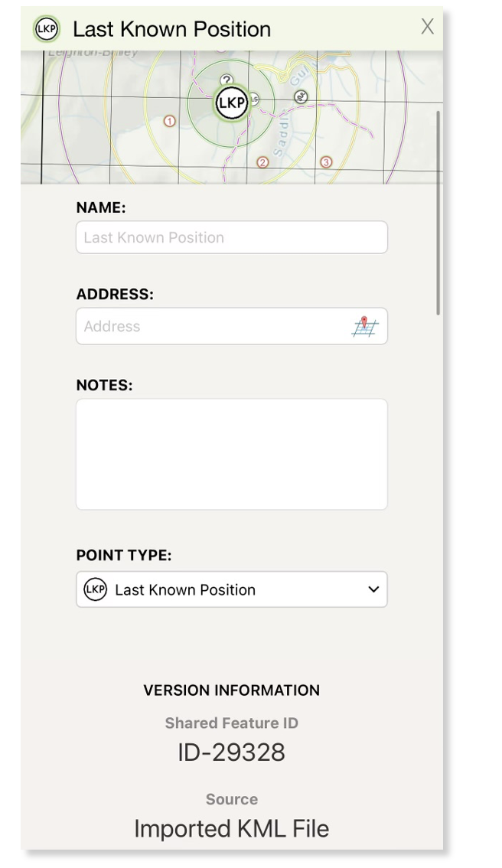Click the panel's vertical scrollbar
This screenshot has width=502, height=868.
pos(438,213)
